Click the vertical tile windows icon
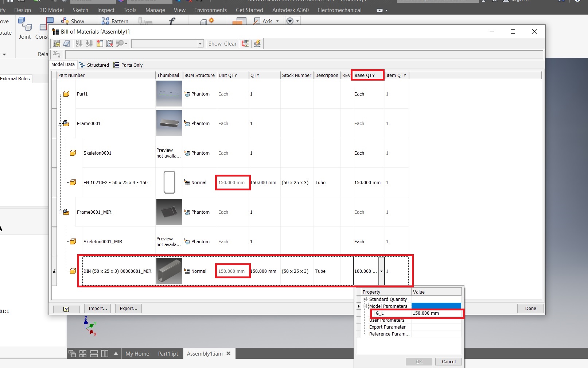Viewport: 588px width, 368px height. tap(105, 353)
